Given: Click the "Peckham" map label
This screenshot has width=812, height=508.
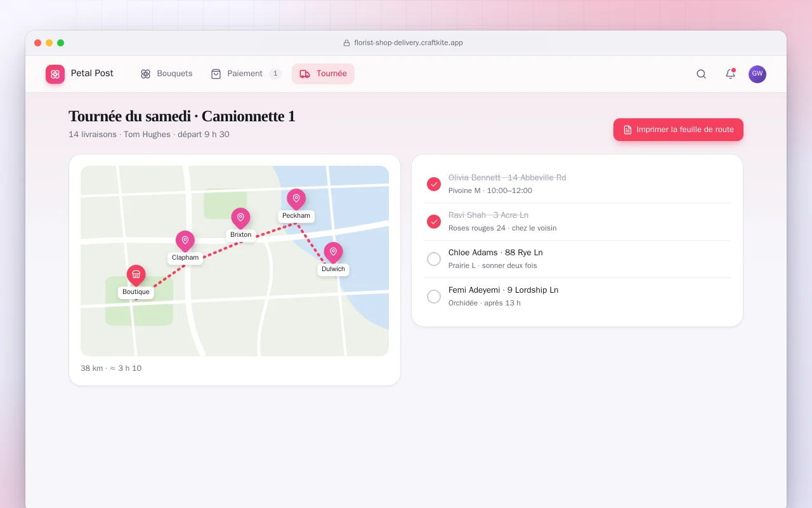Looking at the screenshot, I should 296,216.
